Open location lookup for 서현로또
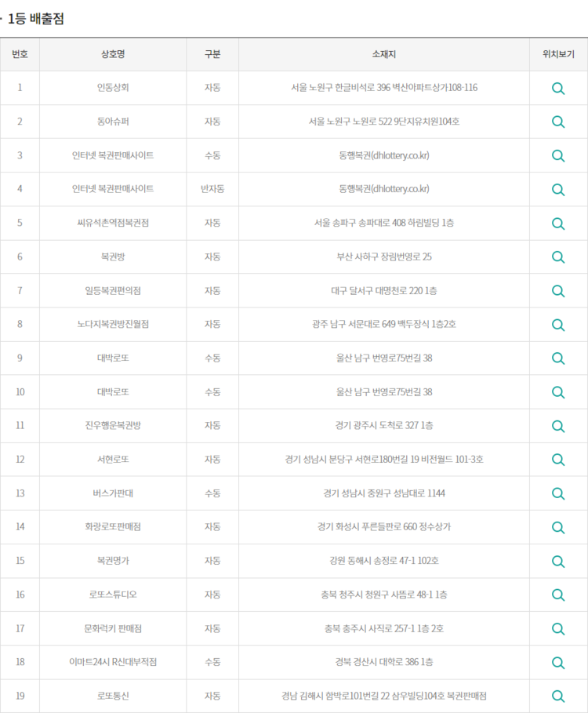Viewport: 588px width, 713px height. [x=558, y=460]
